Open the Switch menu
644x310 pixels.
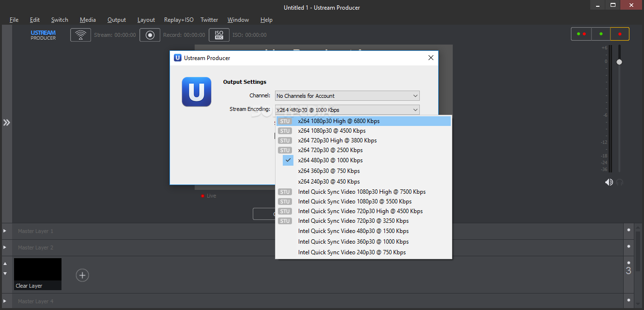pos(60,20)
